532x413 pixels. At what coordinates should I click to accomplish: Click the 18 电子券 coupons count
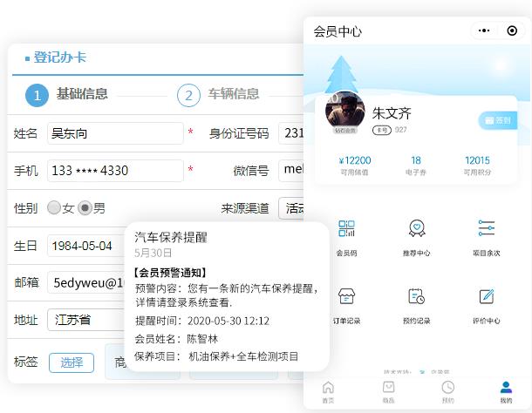coord(416,166)
